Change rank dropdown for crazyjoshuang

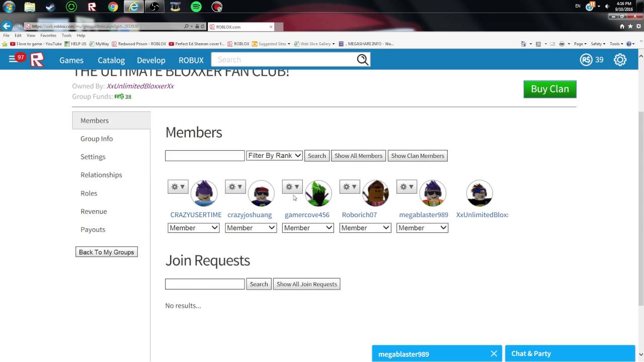click(x=251, y=228)
